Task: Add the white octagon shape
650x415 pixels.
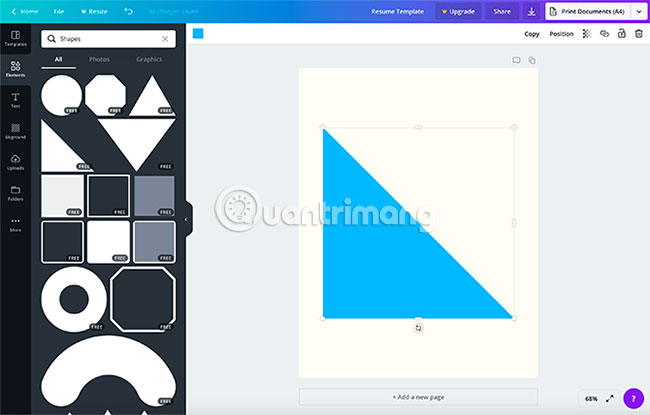Action: 105,95
